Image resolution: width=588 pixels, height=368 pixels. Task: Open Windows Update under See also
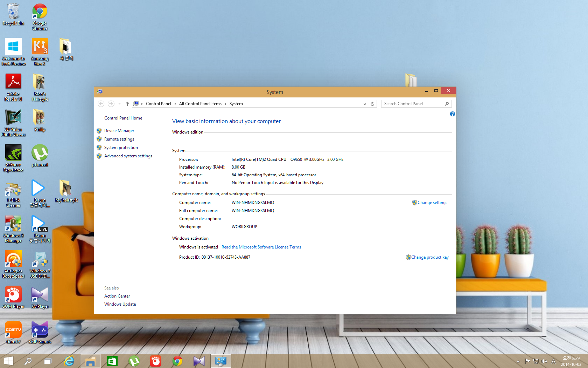[120, 304]
